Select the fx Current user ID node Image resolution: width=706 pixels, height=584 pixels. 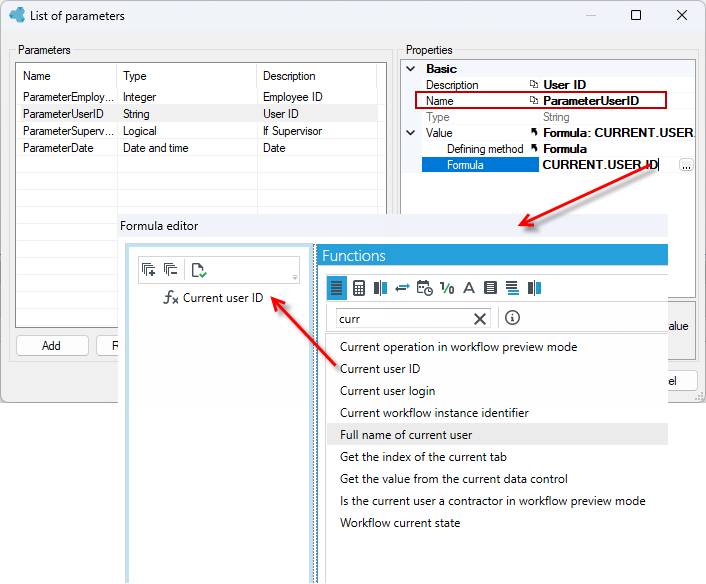click(213, 298)
